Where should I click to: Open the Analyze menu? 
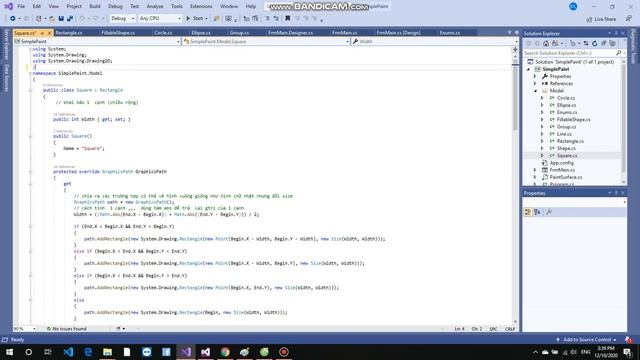(x=155, y=6)
